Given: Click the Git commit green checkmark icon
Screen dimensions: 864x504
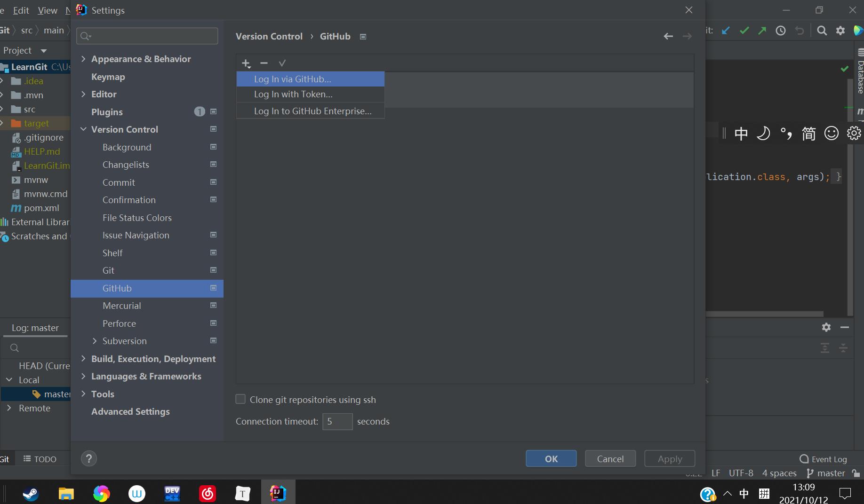Looking at the screenshot, I should pyautogui.click(x=744, y=31).
